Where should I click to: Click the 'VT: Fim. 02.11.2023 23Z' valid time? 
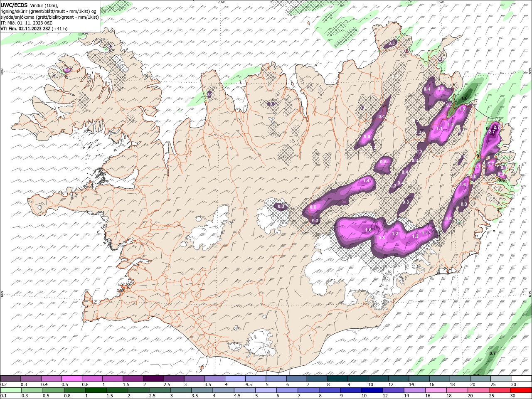pos(26,29)
